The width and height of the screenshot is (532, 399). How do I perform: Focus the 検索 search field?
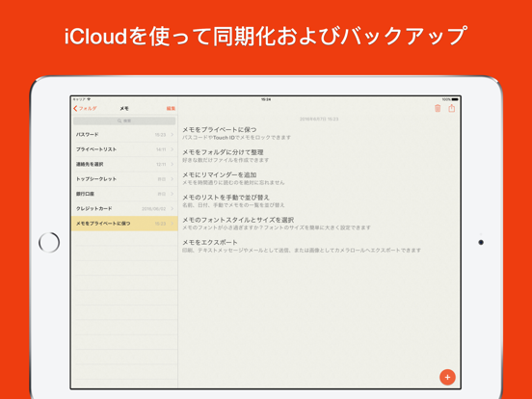124,120
